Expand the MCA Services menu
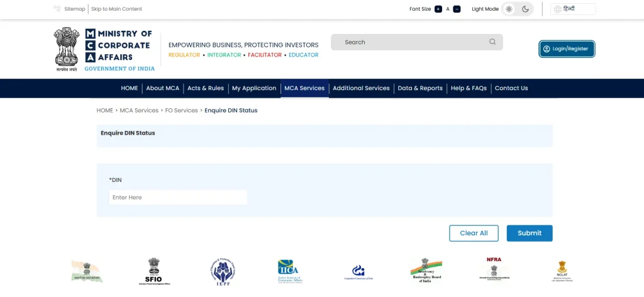 tap(304, 88)
